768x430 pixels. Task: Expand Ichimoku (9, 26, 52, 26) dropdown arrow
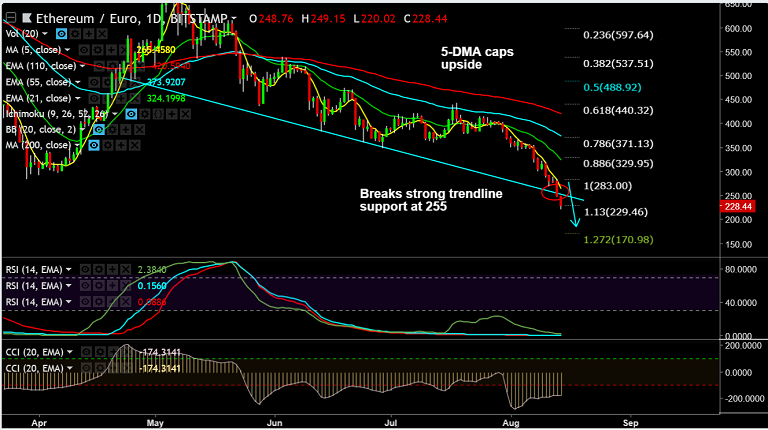115,114
